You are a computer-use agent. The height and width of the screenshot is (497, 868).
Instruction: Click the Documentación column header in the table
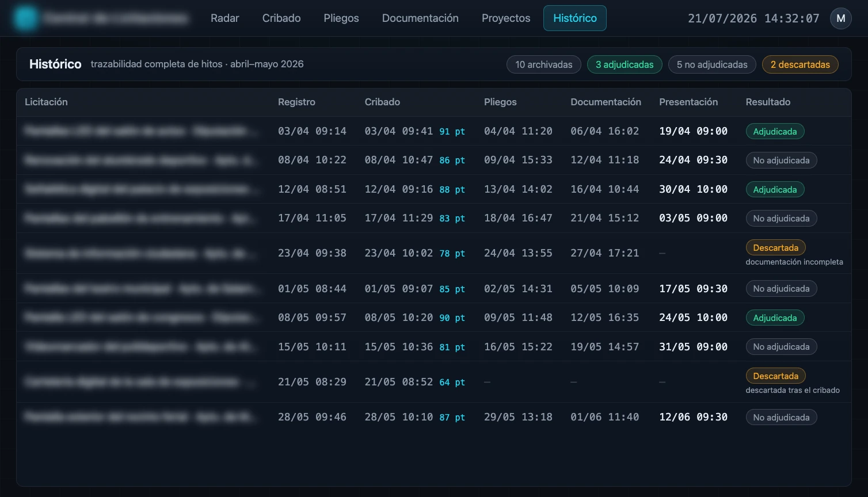click(606, 102)
